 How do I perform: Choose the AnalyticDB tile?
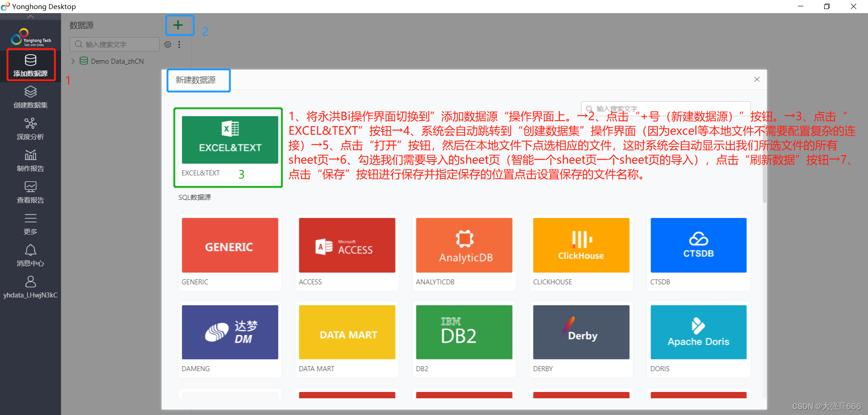tap(464, 252)
